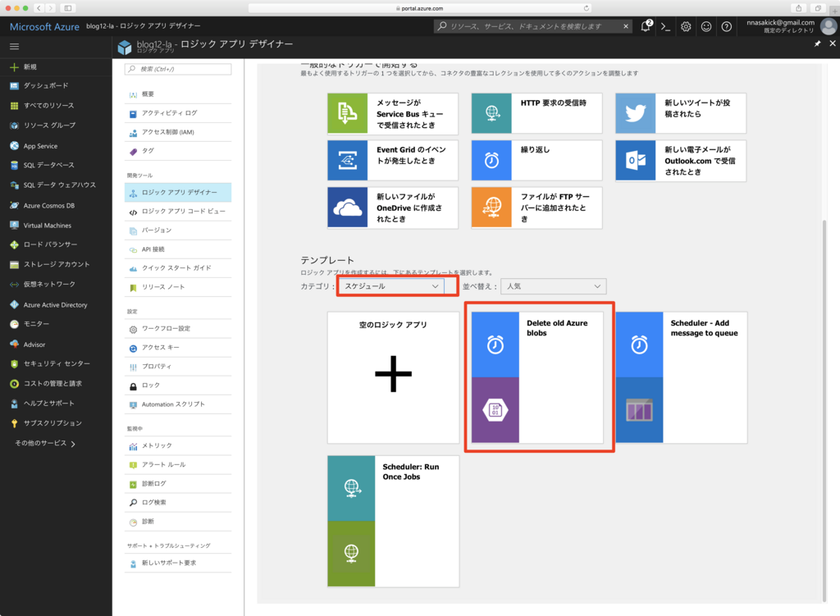Click the Safari address bar portal.azure.com
This screenshot has height=616, width=840.
click(x=420, y=8)
